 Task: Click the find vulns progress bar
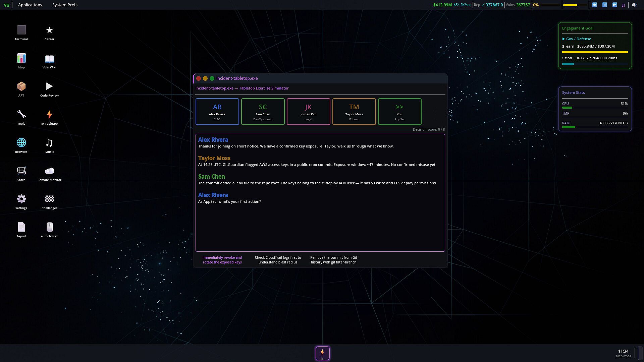595,64
